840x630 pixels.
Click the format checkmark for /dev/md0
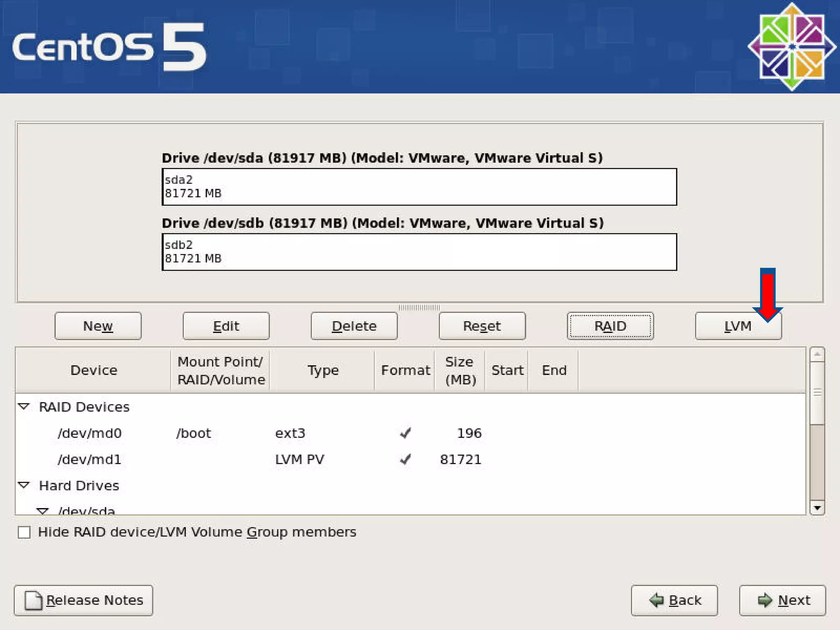pos(405,433)
